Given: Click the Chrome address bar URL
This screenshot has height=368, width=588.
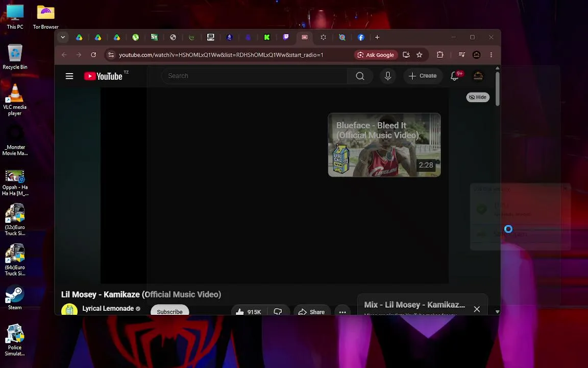Looking at the screenshot, I should click(221, 55).
